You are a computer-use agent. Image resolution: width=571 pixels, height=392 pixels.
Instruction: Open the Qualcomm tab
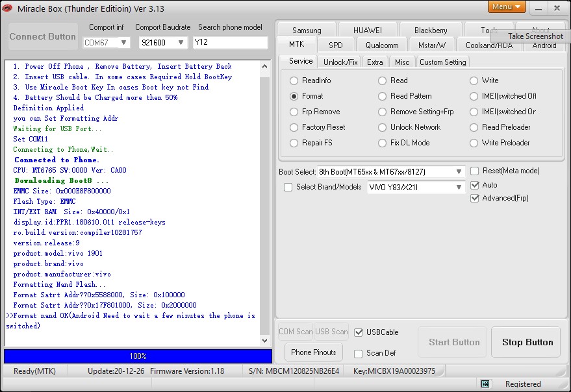click(x=381, y=45)
